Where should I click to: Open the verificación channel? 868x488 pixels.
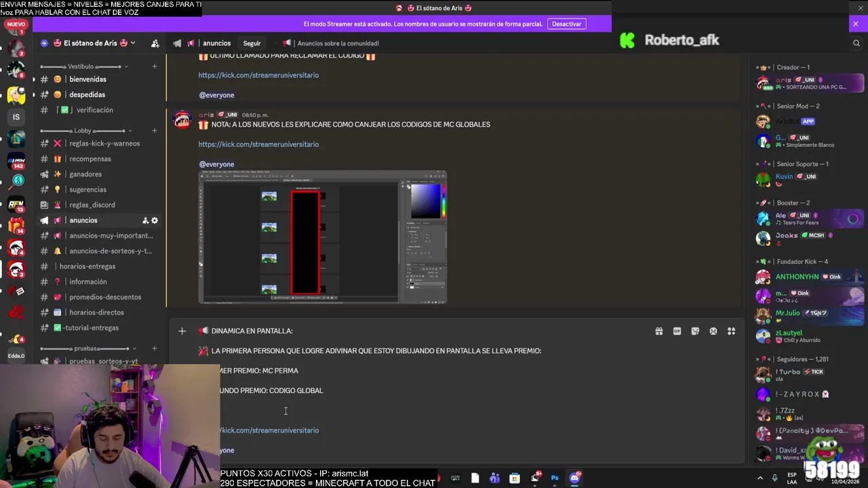[x=99, y=110]
